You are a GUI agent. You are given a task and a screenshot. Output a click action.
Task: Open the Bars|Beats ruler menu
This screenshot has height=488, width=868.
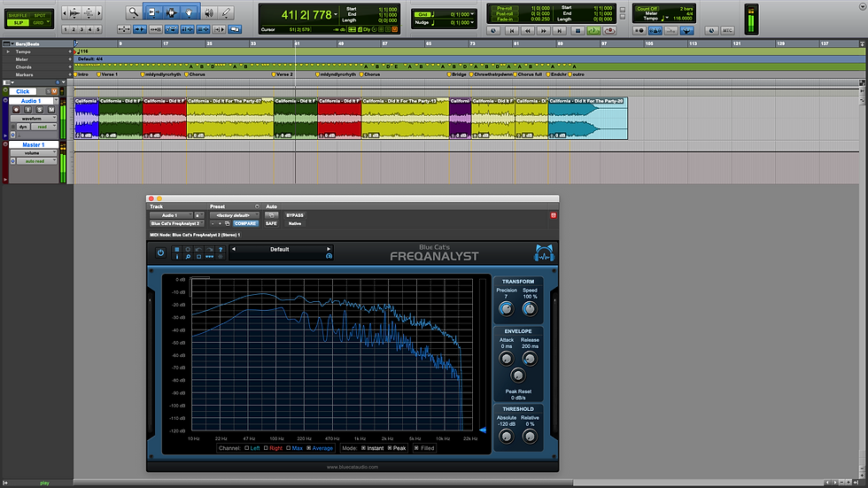[8, 43]
